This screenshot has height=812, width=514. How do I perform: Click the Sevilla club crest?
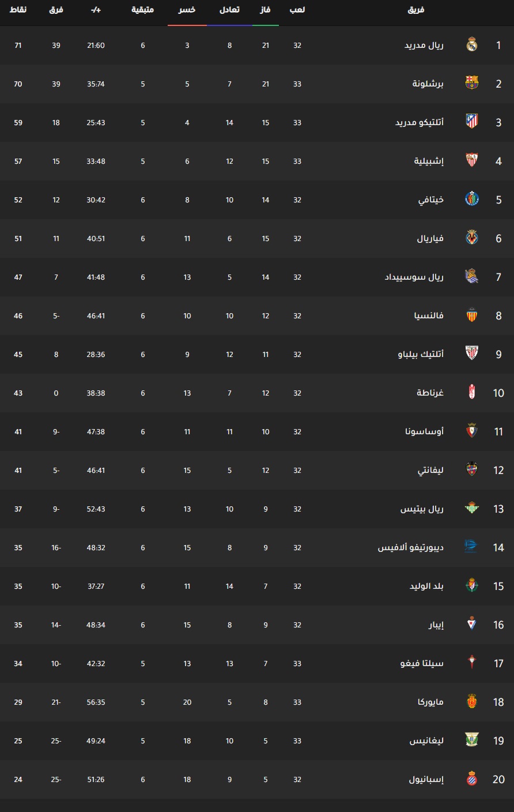coord(472,161)
